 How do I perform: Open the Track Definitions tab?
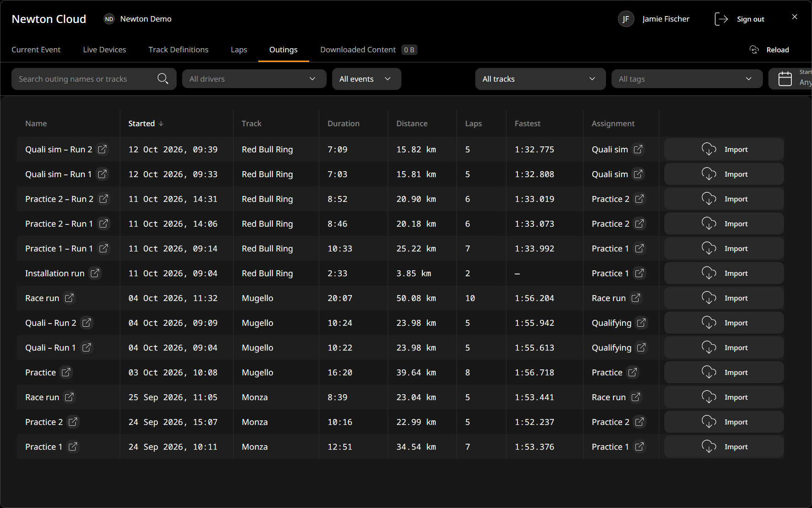click(x=178, y=50)
